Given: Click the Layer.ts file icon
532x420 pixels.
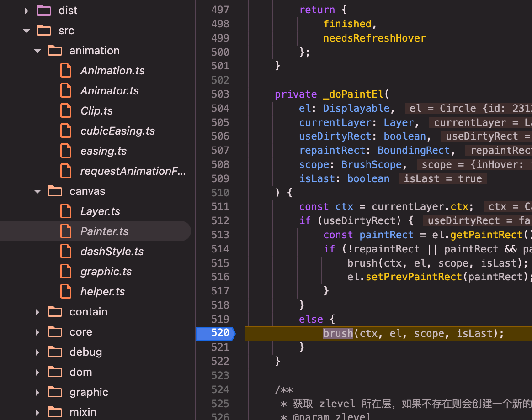Looking at the screenshot, I should pyautogui.click(x=66, y=211).
